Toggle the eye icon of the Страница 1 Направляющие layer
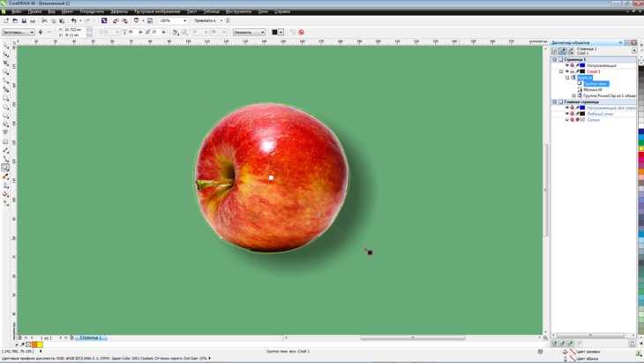The height and width of the screenshot is (363, 644). point(567,65)
